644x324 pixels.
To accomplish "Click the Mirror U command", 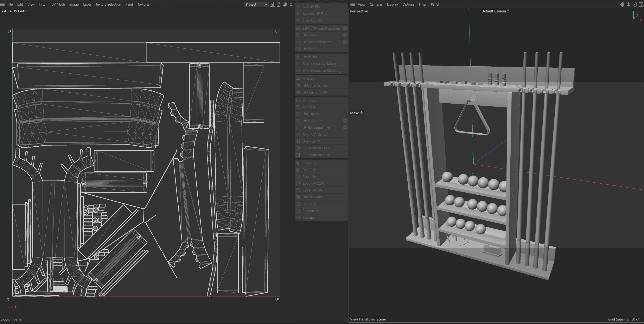I will 308,100.
